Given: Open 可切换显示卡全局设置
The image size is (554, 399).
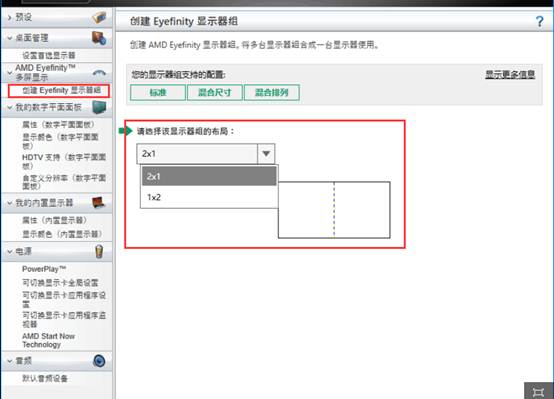Looking at the screenshot, I should pyautogui.click(x=60, y=283).
